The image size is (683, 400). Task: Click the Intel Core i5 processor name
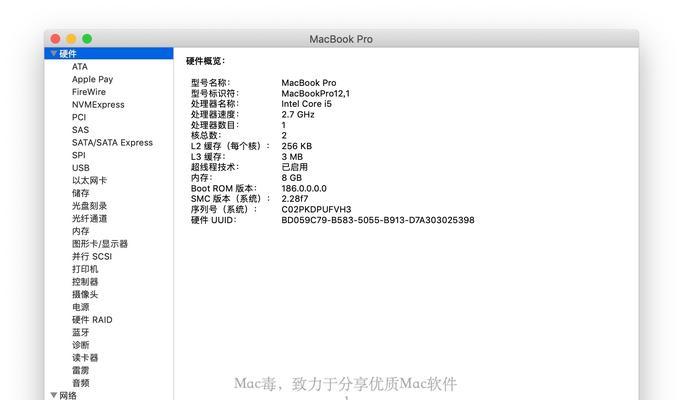pyautogui.click(x=306, y=104)
